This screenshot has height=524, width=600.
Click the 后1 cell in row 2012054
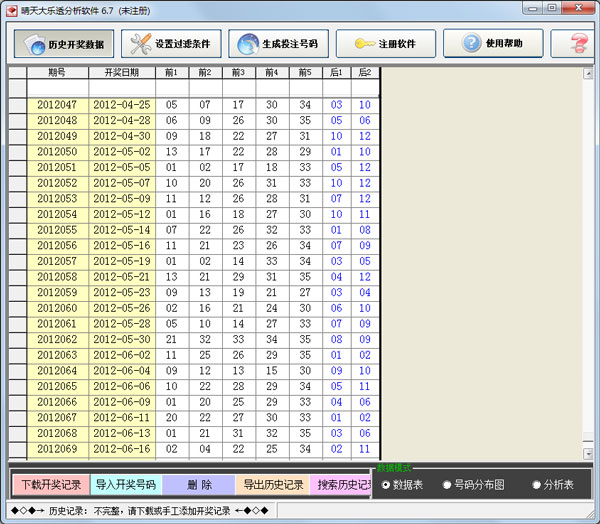(x=336, y=214)
